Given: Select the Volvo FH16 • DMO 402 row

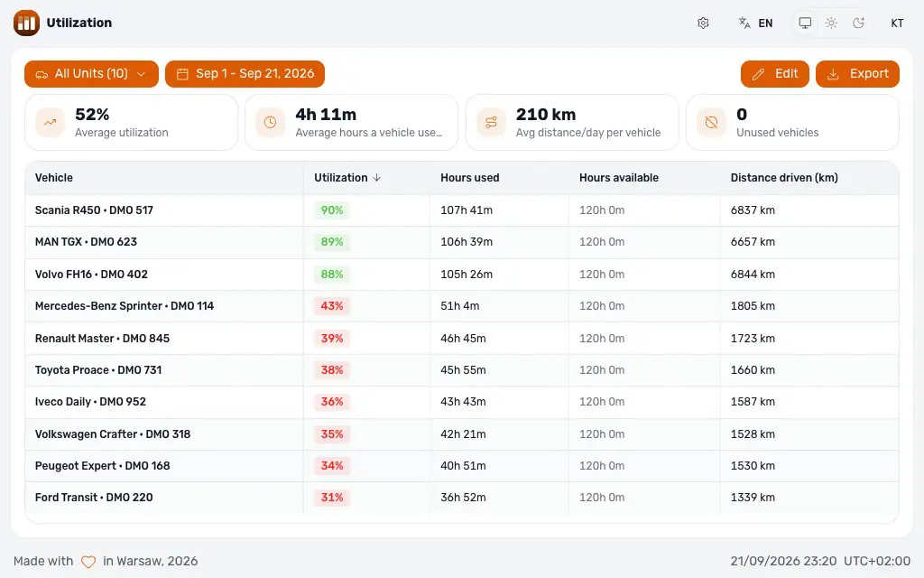Looking at the screenshot, I should 462,275.
